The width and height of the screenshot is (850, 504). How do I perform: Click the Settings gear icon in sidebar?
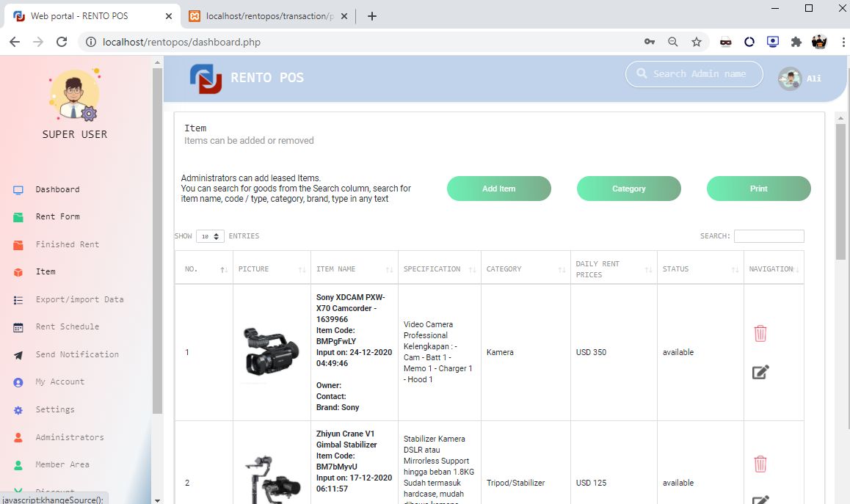[18, 410]
